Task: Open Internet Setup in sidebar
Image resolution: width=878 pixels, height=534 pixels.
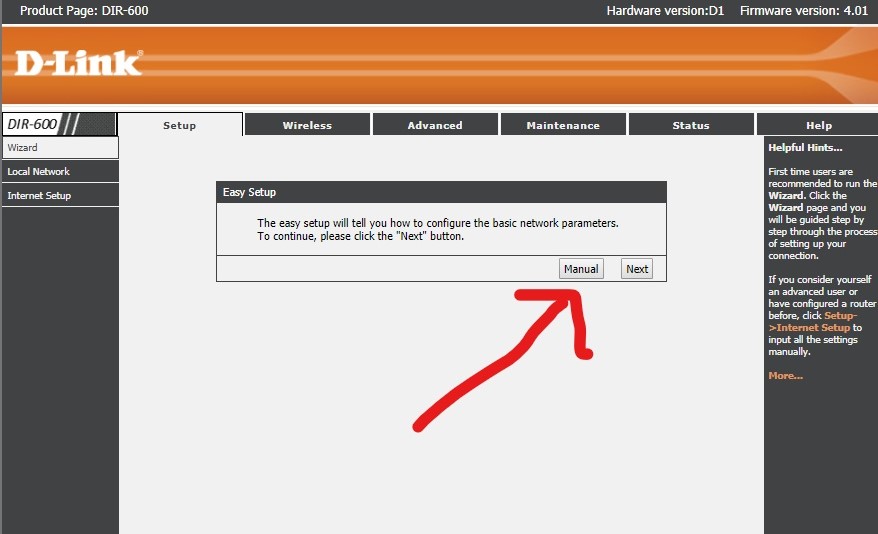Action: (x=60, y=195)
